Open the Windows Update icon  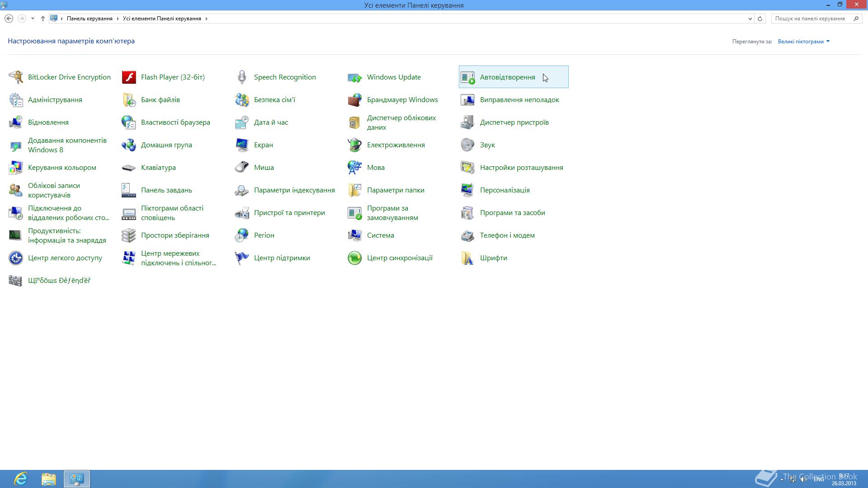click(x=355, y=77)
